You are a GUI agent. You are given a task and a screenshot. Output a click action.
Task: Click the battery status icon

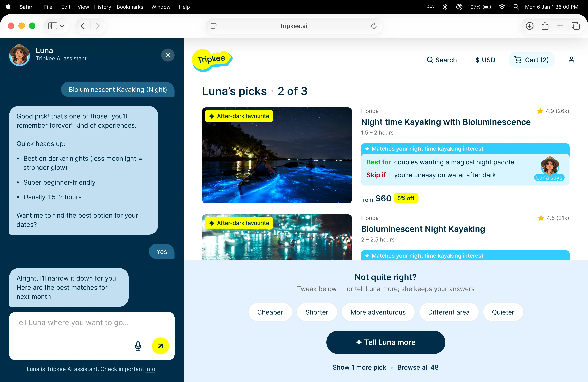point(487,7)
